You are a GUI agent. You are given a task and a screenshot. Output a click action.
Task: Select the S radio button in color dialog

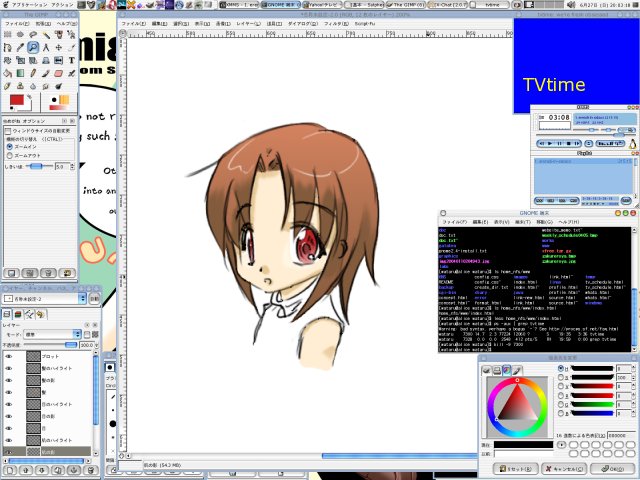pos(561,378)
